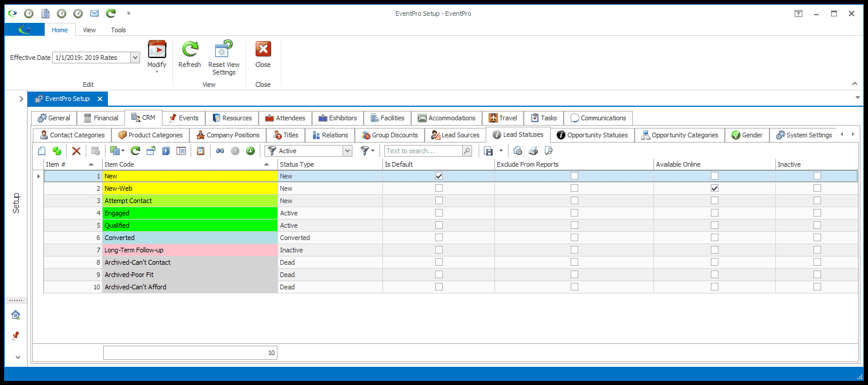Uncheck Available Online for New-Web row
This screenshot has width=868, height=385.
[x=714, y=188]
